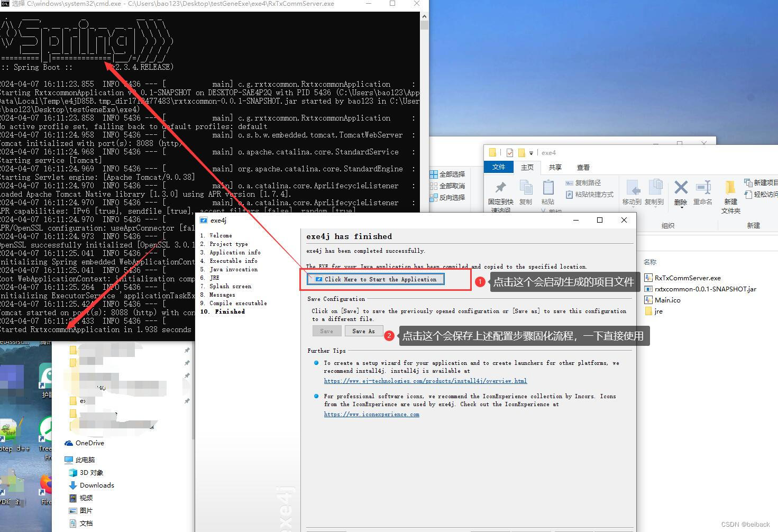
Task: Click the cmd.exe title bar icon
Action: point(5,4)
